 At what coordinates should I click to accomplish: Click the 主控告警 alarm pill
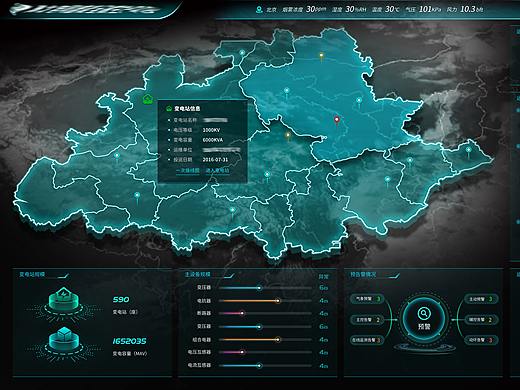tap(367, 320)
